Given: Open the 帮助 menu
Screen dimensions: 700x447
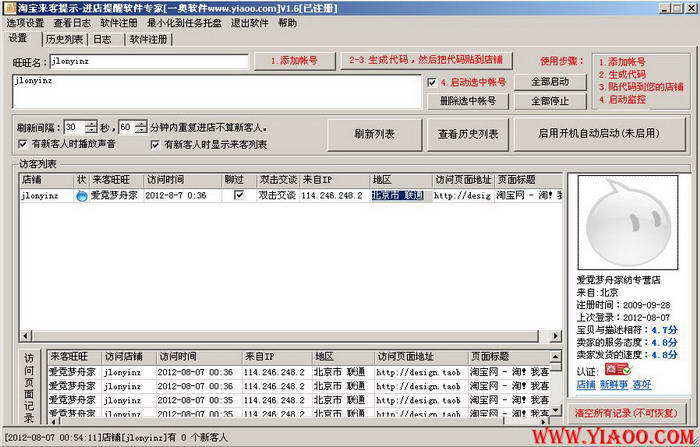Looking at the screenshot, I should pos(287,22).
